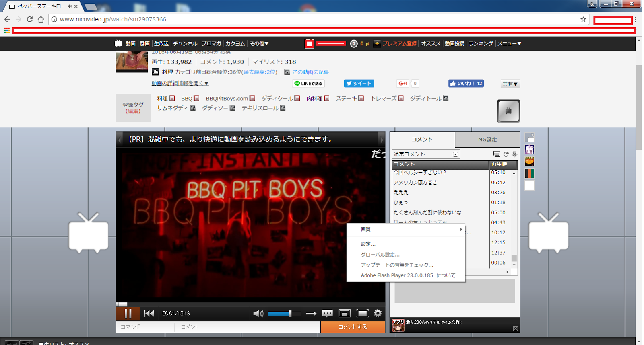
Task: Click the niconico TV logo in navbar
Action: [118, 43]
